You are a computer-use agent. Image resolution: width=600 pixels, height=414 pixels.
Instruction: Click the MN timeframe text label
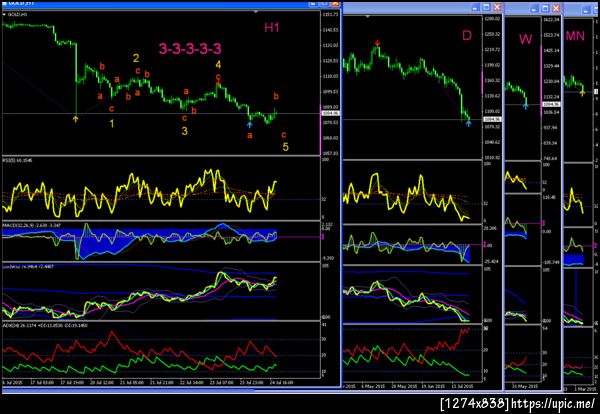(x=575, y=36)
